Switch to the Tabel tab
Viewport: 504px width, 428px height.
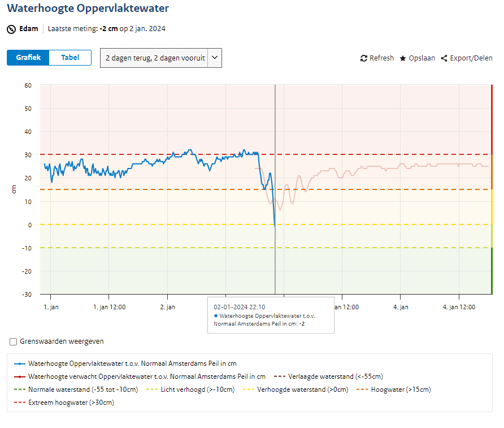(x=70, y=58)
